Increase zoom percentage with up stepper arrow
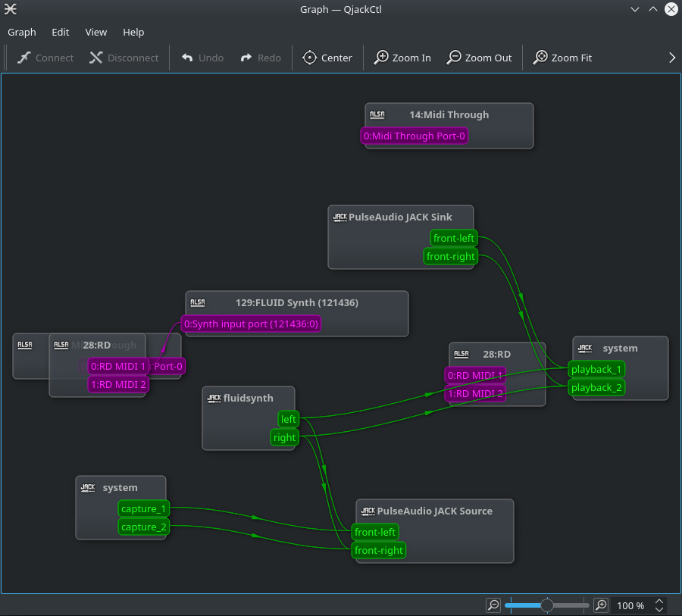 (659, 602)
